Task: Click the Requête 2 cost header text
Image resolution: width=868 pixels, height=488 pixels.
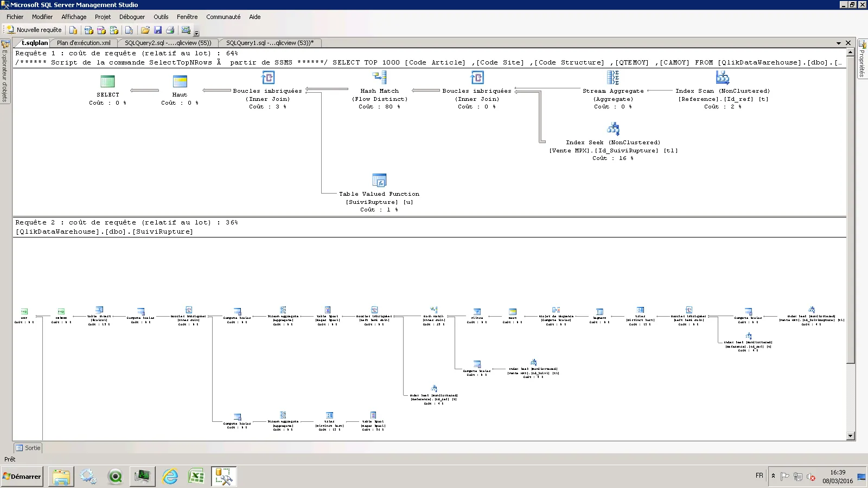Action: tap(127, 222)
